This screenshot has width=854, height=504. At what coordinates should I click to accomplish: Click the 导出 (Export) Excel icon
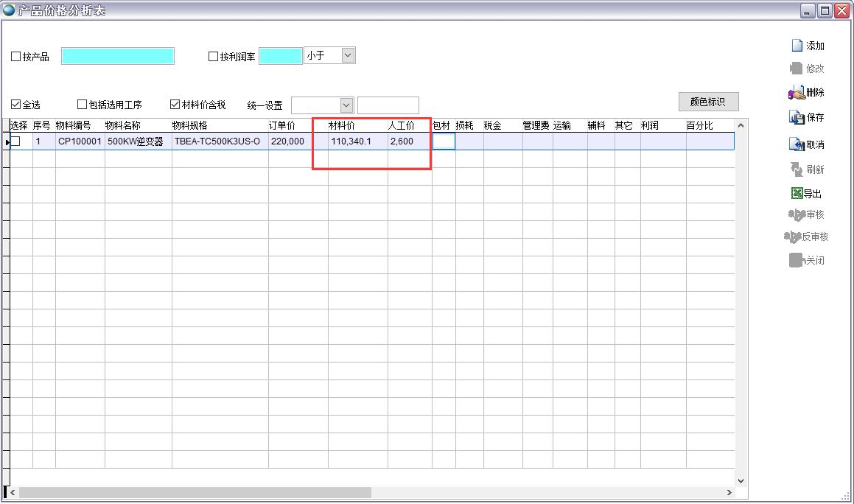tap(797, 194)
